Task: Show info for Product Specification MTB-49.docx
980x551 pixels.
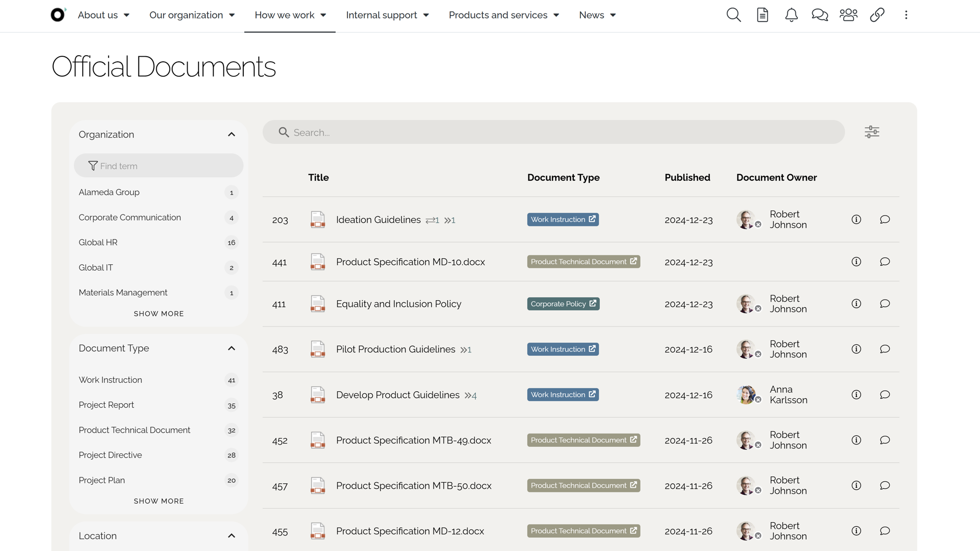Action: (x=856, y=440)
